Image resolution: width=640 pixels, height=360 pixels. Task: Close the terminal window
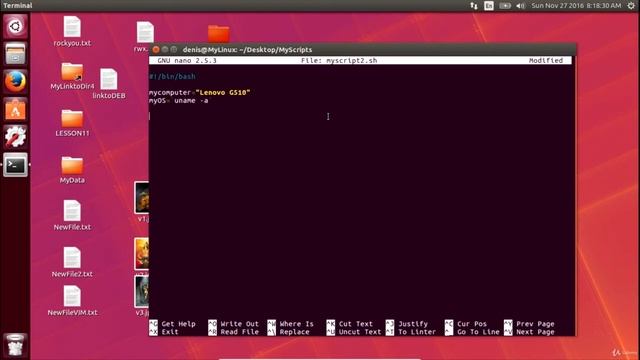point(156,49)
